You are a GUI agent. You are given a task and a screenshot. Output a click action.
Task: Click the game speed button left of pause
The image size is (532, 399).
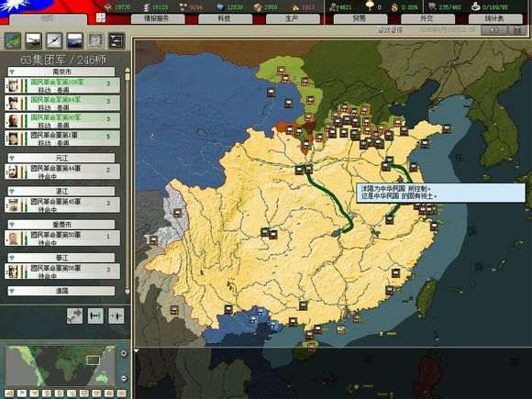pyautogui.click(x=494, y=30)
